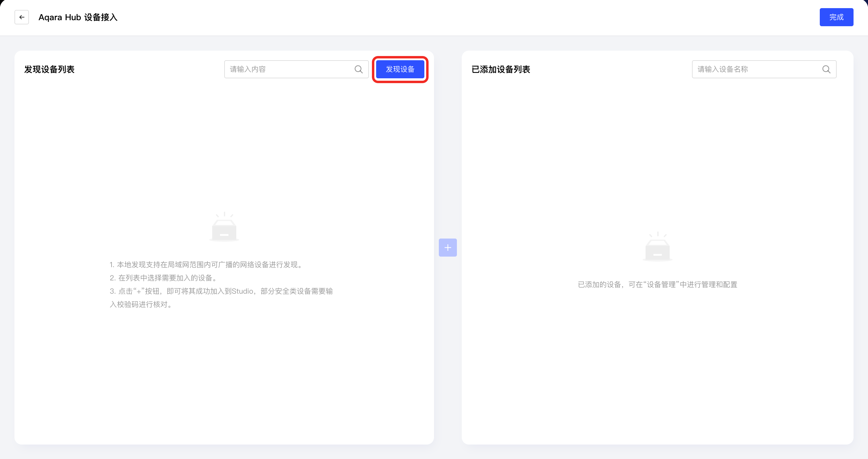Click the 发现设备列表 heading

coord(49,69)
